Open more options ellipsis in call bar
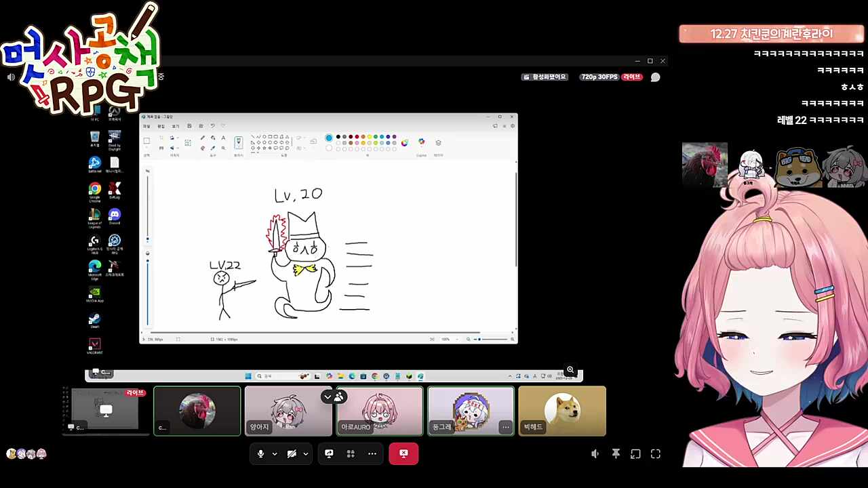The width and height of the screenshot is (868, 488). [372, 453]
